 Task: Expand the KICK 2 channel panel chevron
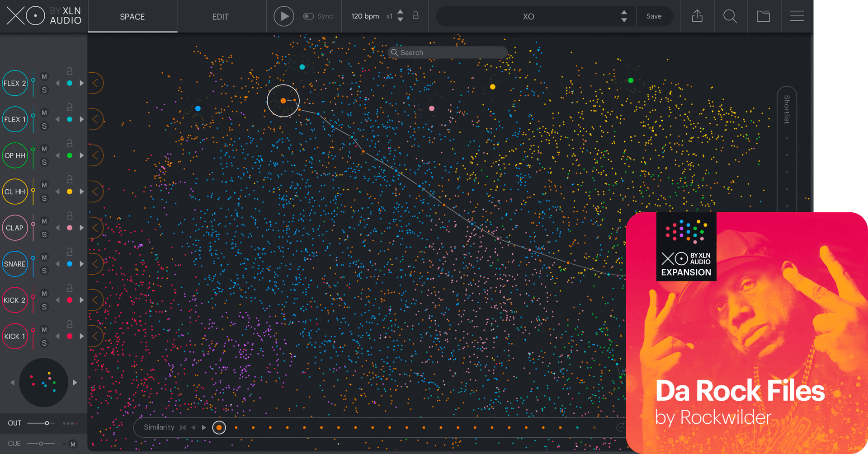coord(95,300)
